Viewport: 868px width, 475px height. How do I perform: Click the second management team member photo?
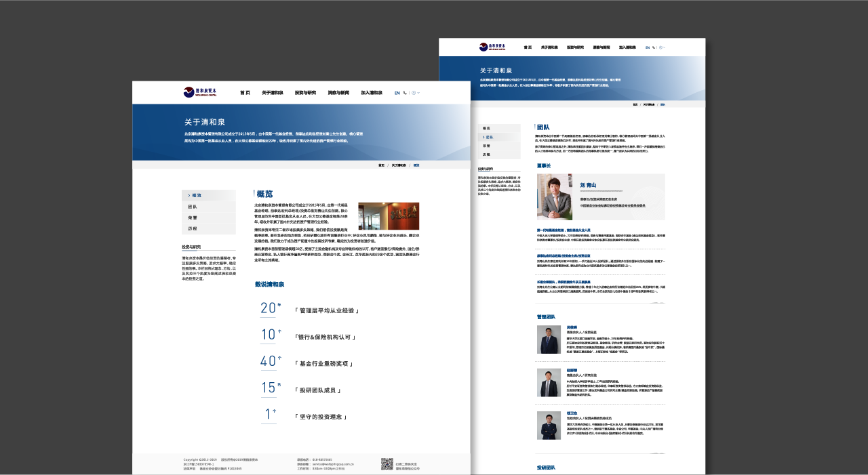click(549, 383)
